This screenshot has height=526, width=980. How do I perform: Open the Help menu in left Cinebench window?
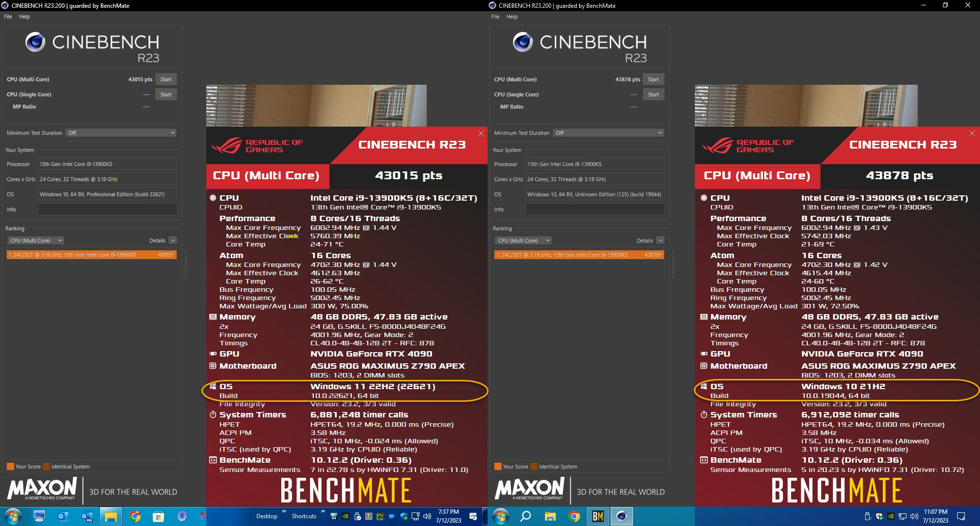(24, 17)
